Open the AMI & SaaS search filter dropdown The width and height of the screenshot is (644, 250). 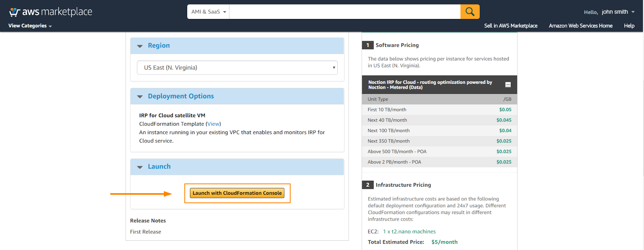coord(208,12)
